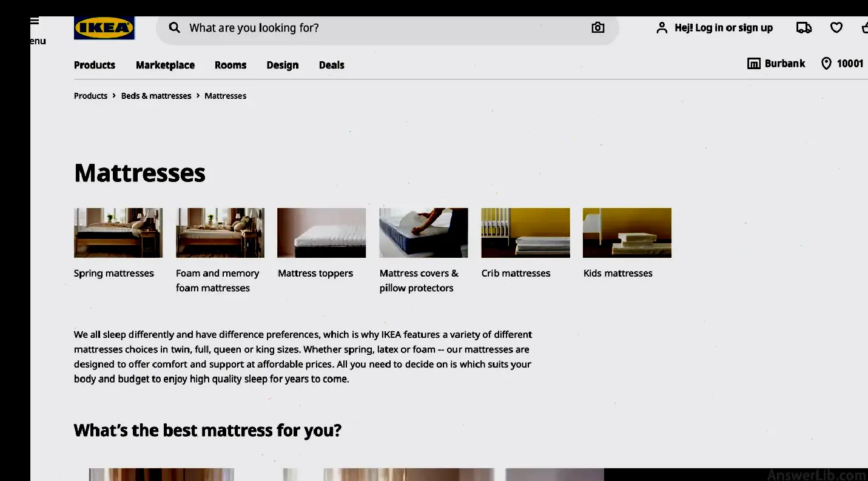Click the 'Kids mattresses' label

[618, 274]
